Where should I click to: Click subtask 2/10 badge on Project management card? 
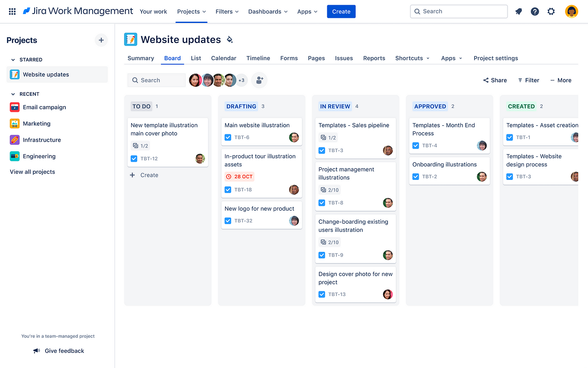[x=330, y=190]
